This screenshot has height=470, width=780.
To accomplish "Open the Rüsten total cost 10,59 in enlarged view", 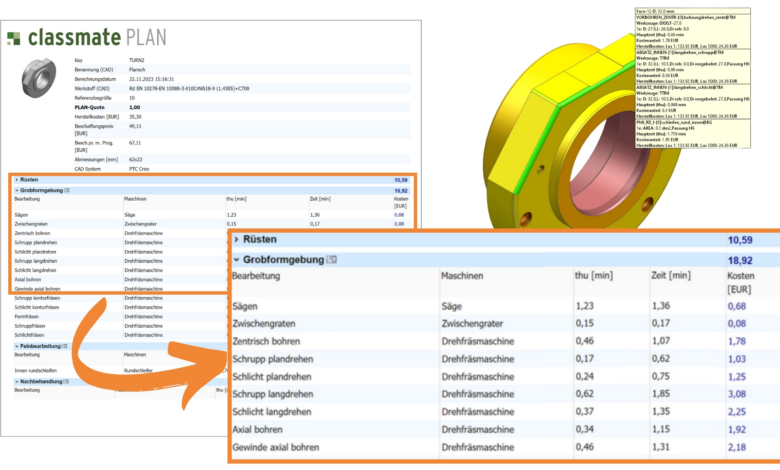I will (740, 240).
